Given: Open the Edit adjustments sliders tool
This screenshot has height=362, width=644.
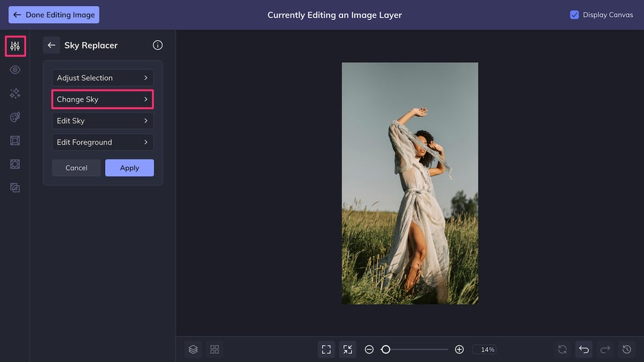Looking at the screenshot, I should pyautogui.click(x=15, y=46).
